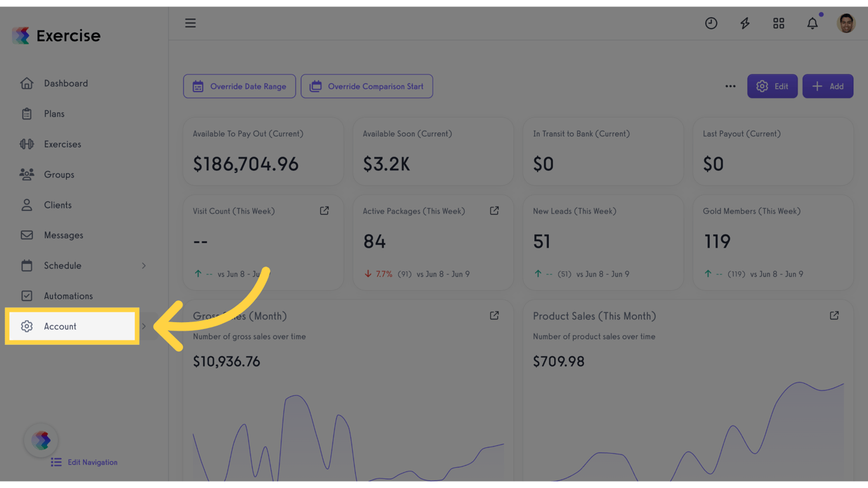
Task: Open the three-dot more options menu
Action: coord(731,86)
